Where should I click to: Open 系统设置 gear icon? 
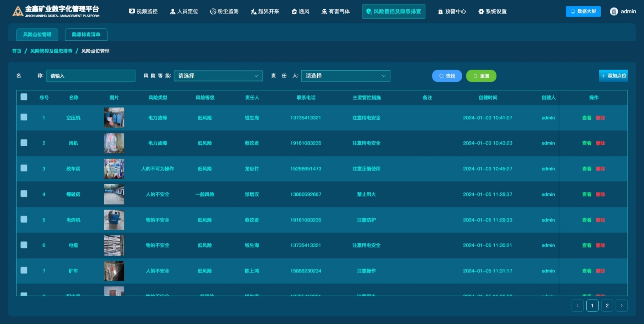[x=481, y=12]
